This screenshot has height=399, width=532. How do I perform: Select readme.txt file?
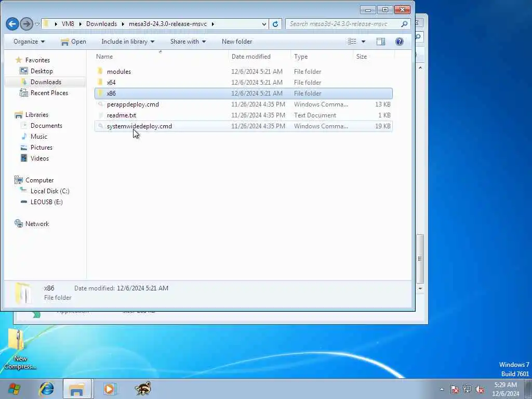coord(243,115)
